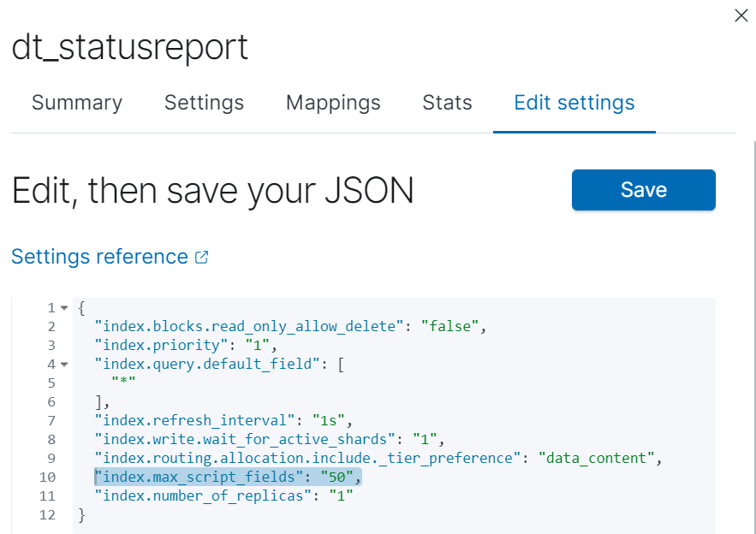View the Stats tab
The image size is (756, 534).
click(x=447, y=104)
